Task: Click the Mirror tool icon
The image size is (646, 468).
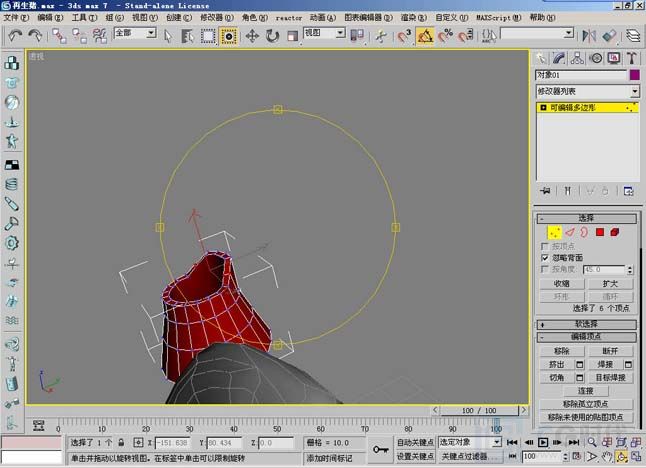Action: 589,36
